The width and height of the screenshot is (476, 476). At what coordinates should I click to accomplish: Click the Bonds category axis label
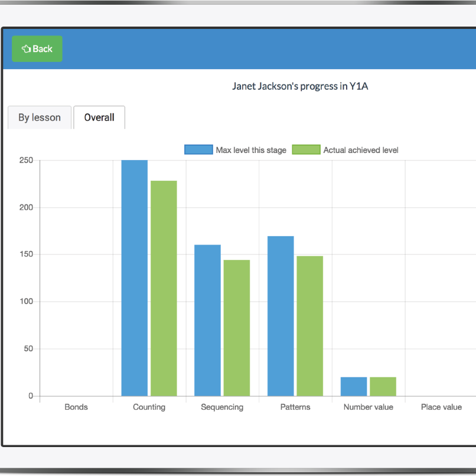[76, 407]
